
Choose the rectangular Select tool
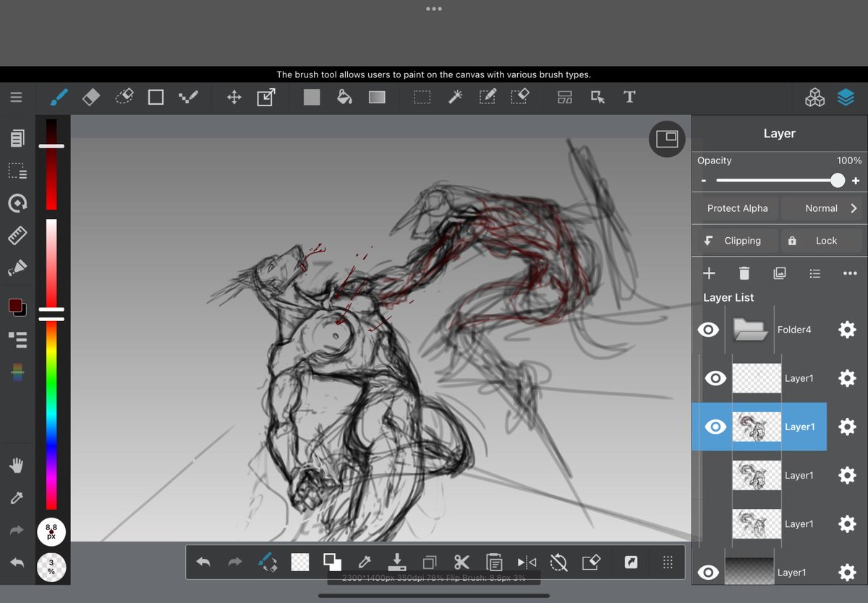coord(422,97)
